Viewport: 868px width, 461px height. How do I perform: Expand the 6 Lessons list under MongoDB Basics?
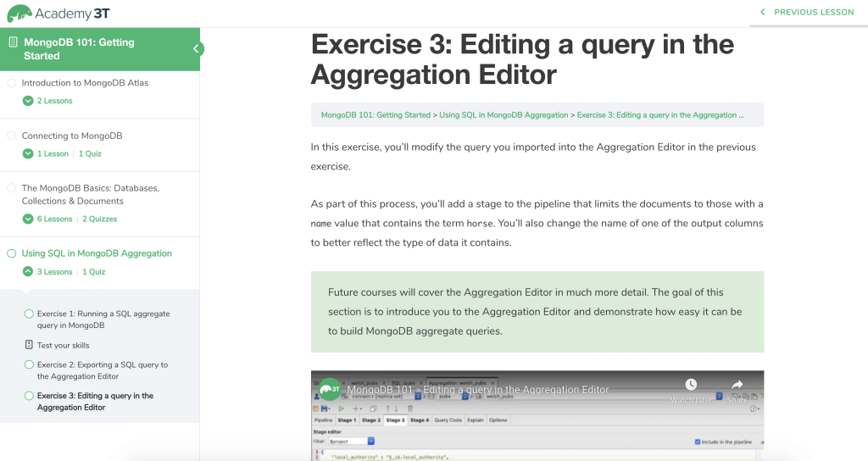(x=28, y=219)
